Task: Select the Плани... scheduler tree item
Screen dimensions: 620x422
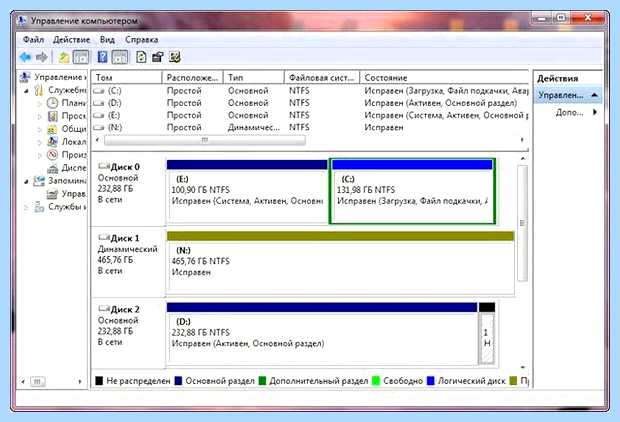Action: click(67, 103)
